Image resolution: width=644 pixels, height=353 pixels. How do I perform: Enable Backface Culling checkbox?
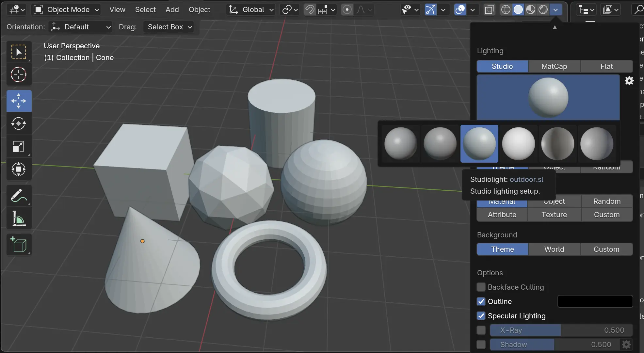click(x=481, y=287)
